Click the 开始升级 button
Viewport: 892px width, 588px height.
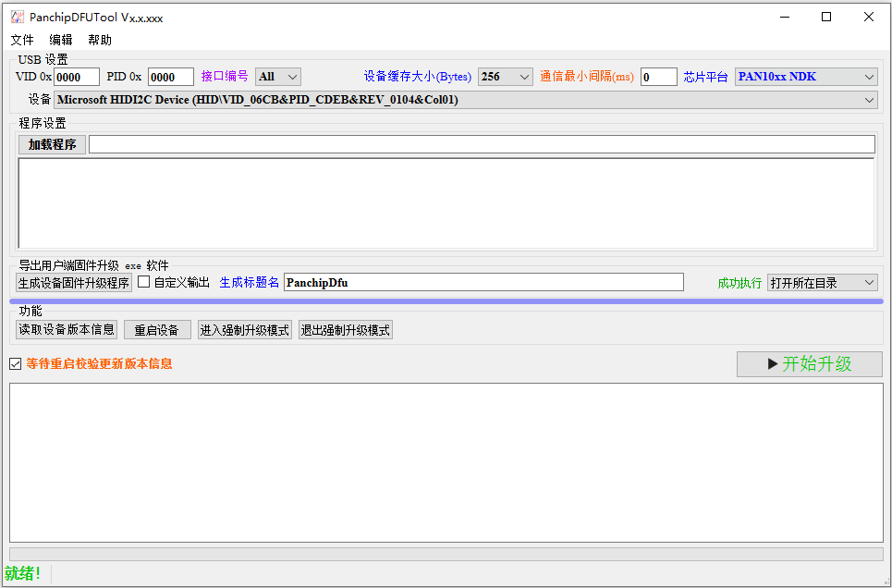pos(810,363)
